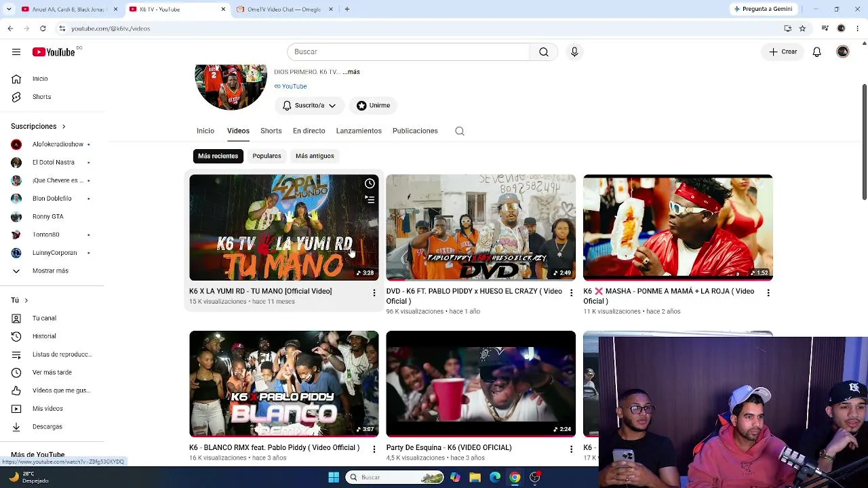This screenshot has height=488, width=868.
Task: Go to YouTube home via the logo
Action: tap(54, 52)
